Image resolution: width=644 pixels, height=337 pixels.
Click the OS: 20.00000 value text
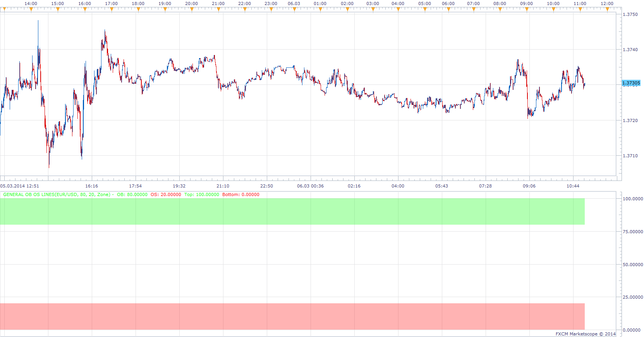(166, 194)
